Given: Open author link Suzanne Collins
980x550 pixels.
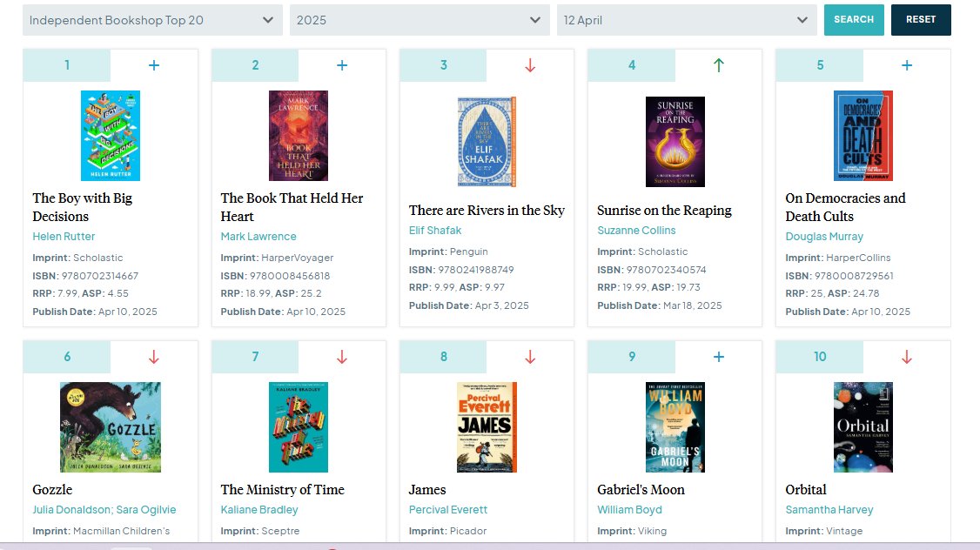Looking at the screenshot, I should pos(636,230).
